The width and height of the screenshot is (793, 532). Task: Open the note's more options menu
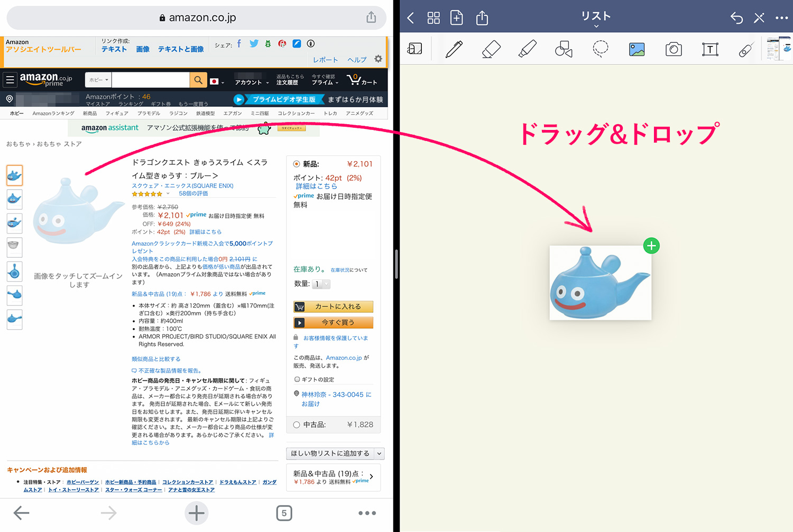pos(782,18)
